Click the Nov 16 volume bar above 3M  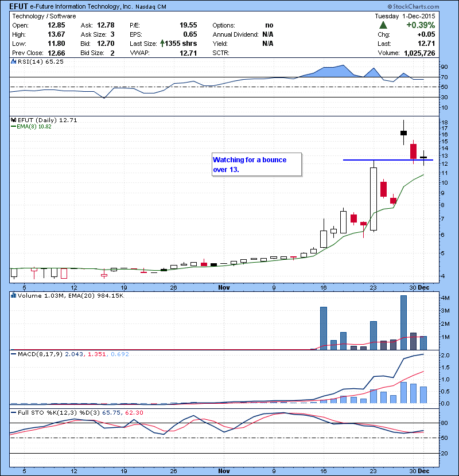tap(324, 329)
